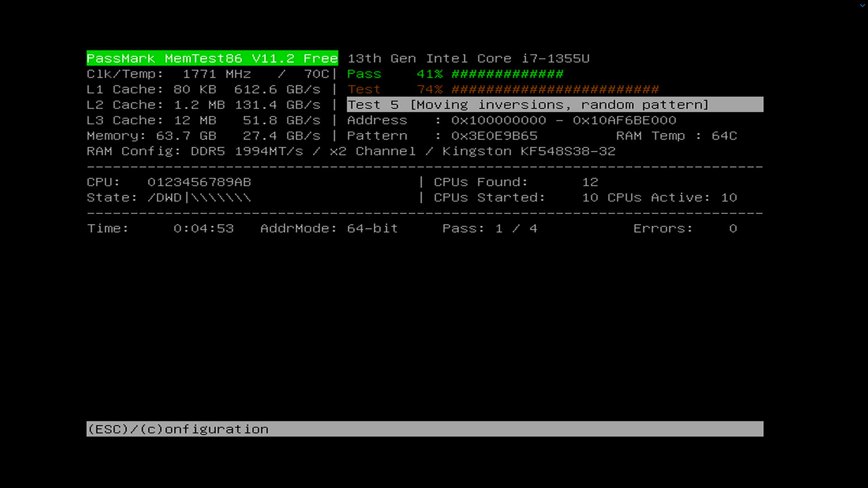Image resolution: width=868 pixels, height=488 pixels.
Task: Click the L1 Cache speed reading
Action: (277, 89)
